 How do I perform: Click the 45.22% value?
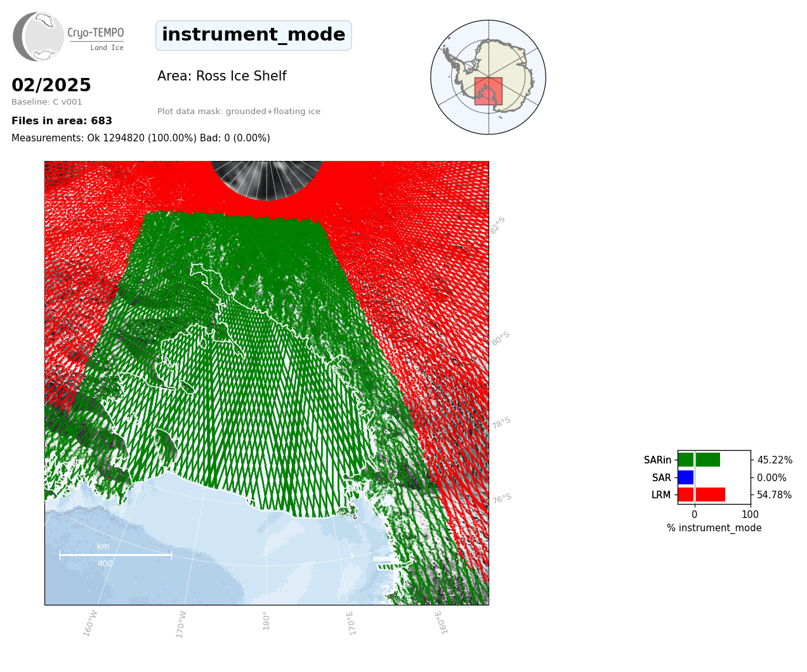(x=775, y=460)
